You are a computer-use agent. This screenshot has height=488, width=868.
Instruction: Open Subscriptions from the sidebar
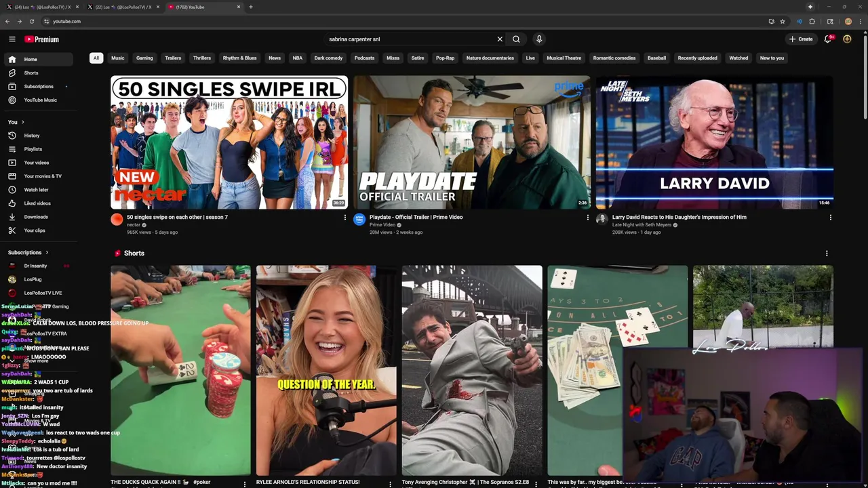38,86
